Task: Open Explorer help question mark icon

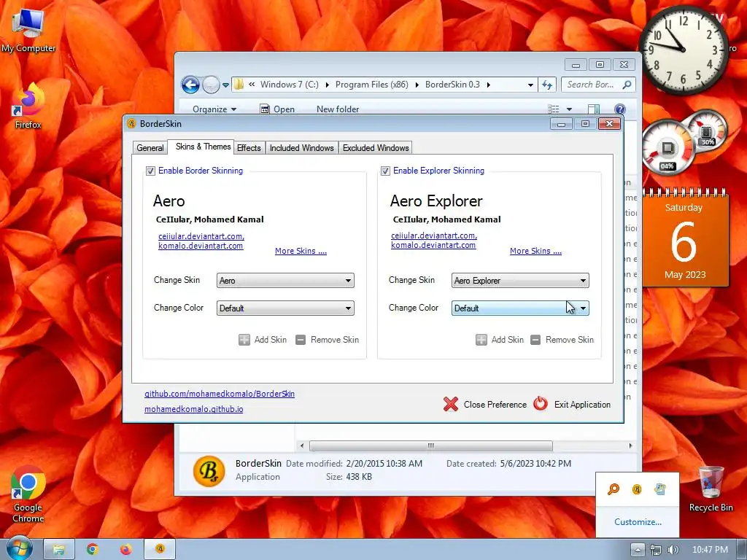Action: (619, 109)
